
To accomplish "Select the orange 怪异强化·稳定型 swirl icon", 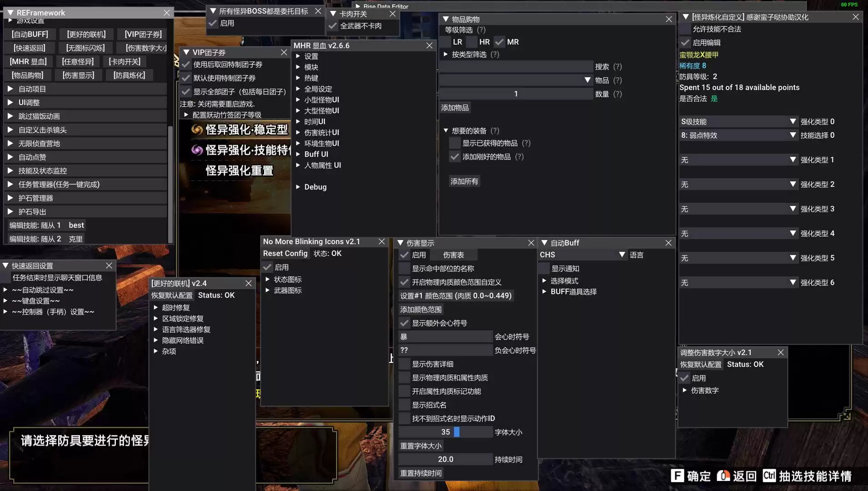I will coord(197,130).
